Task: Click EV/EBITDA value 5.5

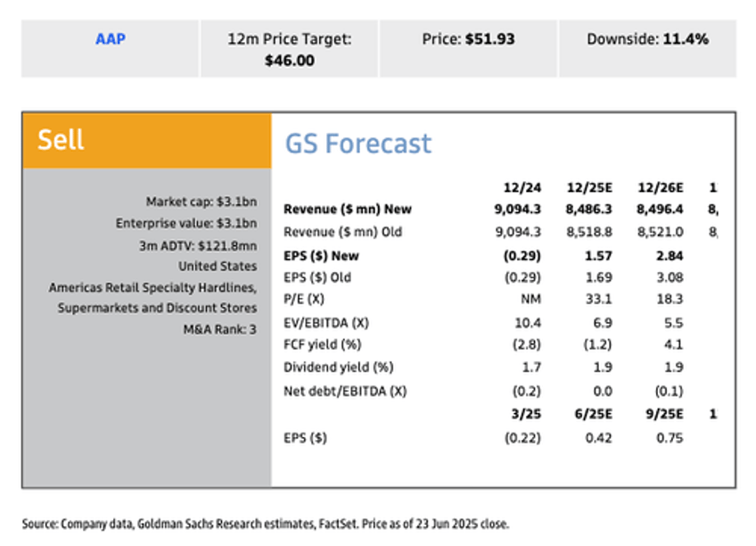Action: click(x=673, y=323)
